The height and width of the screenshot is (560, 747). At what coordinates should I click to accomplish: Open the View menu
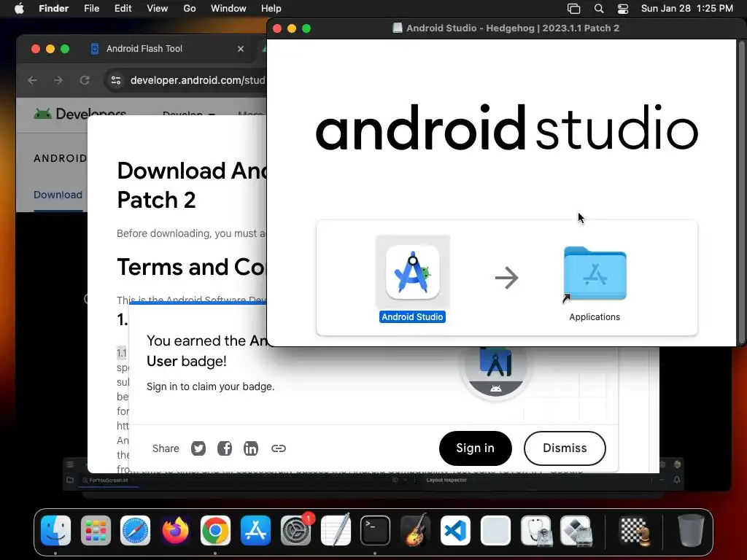point(158,9)
